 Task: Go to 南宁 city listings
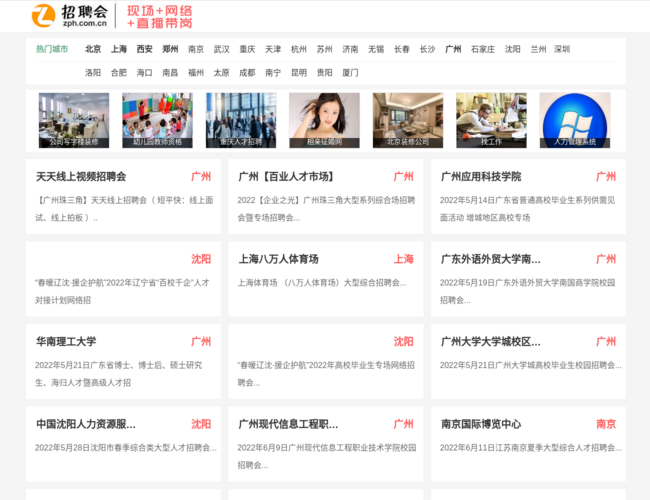[x=273, y=73]
